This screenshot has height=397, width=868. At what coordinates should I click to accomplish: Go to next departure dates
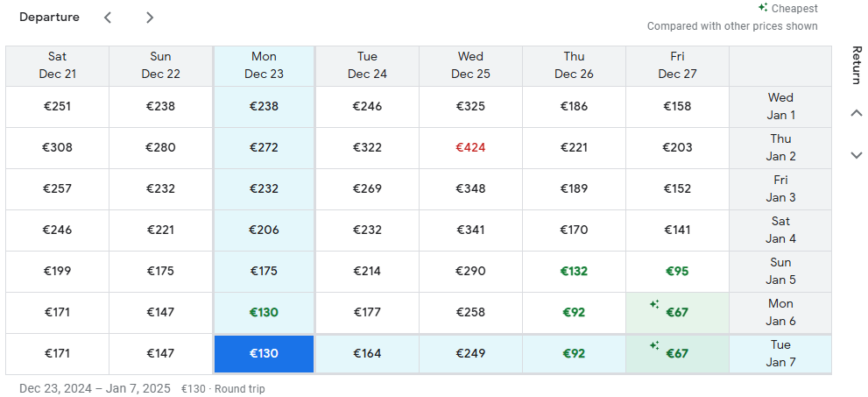[150, 18]
